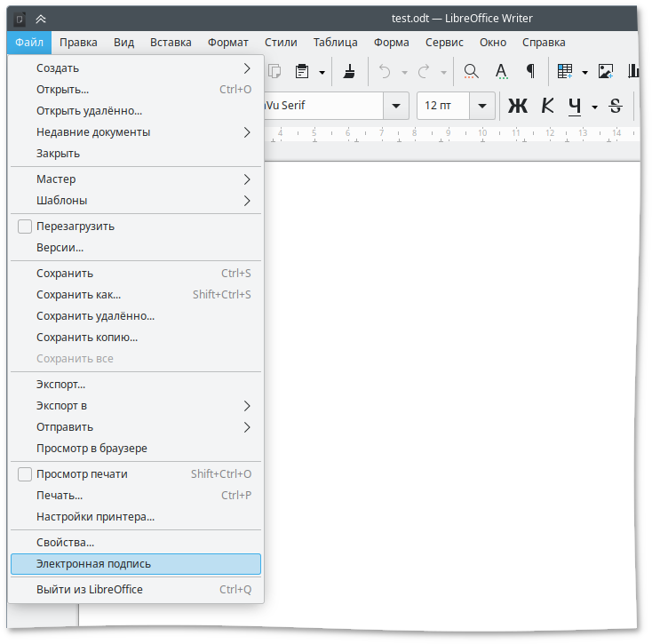This screenshot has height=644, width=652.
Task: Toggle Underline formatting button Ч
Action: point(575,106)
